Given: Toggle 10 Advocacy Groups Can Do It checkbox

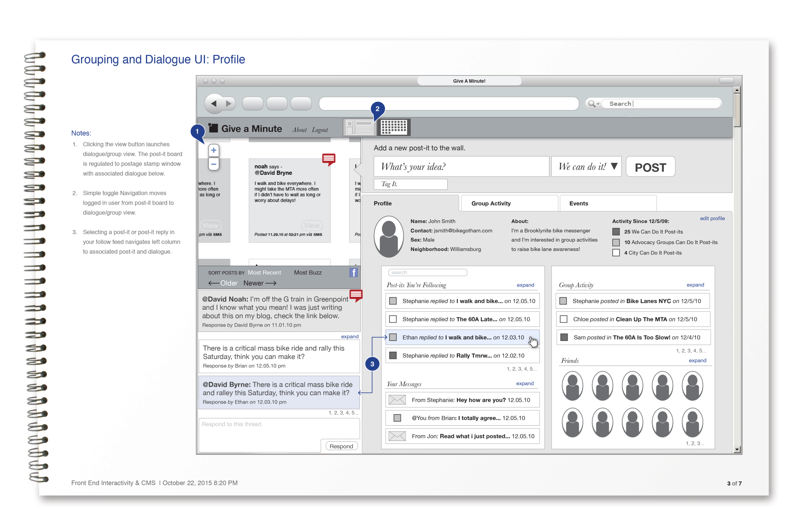Looking at the screenshot, I should click(616, 242).
